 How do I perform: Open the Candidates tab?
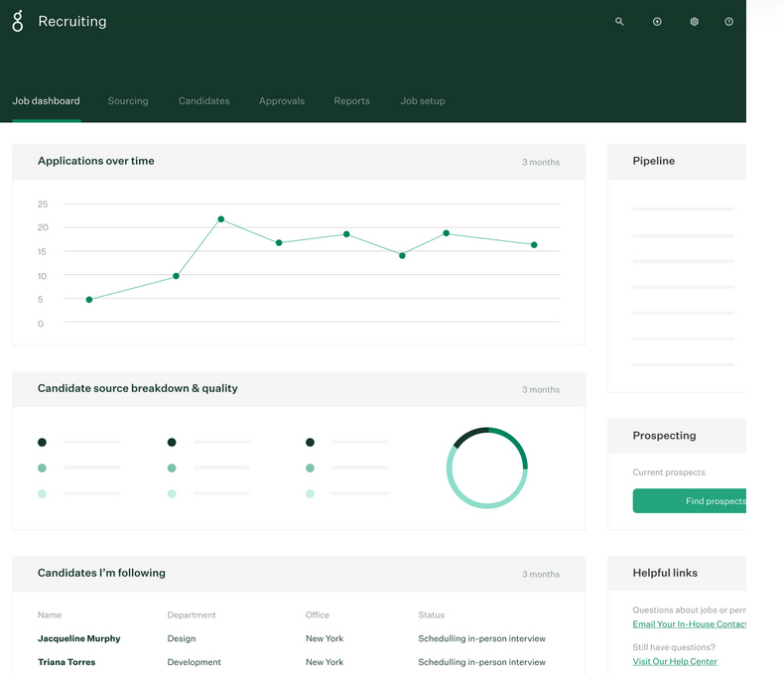[204, 101]
